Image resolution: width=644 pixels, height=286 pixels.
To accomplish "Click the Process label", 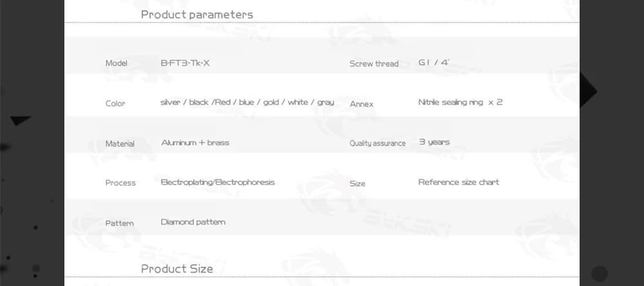I will coord(120,183).
